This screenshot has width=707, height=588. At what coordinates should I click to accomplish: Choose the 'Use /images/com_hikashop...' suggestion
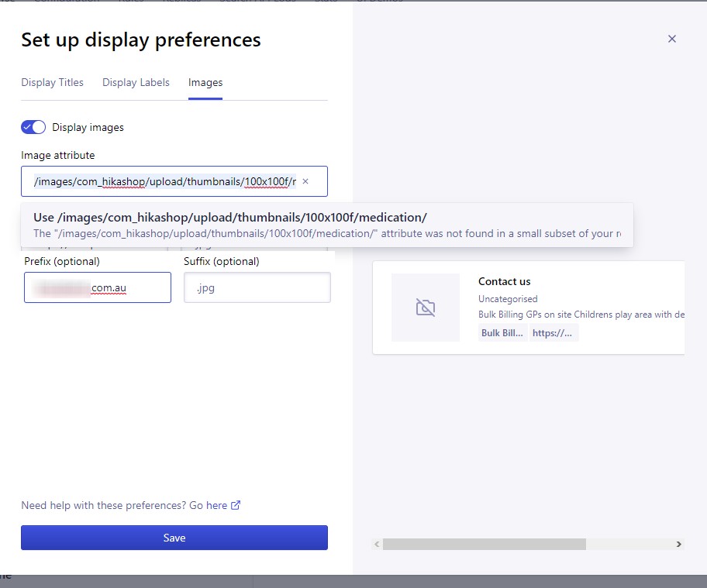pyautogui.click(x=327, y=225)
